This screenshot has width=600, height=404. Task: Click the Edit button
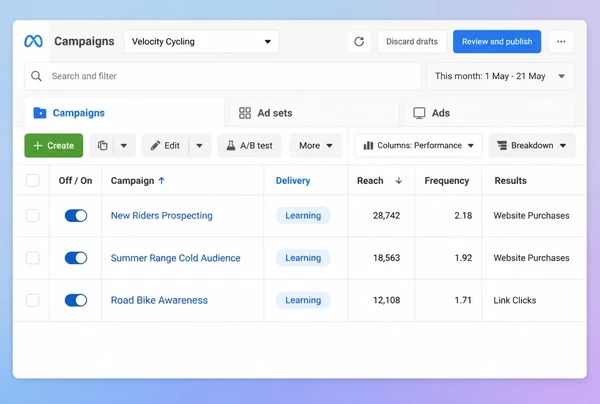165,145
